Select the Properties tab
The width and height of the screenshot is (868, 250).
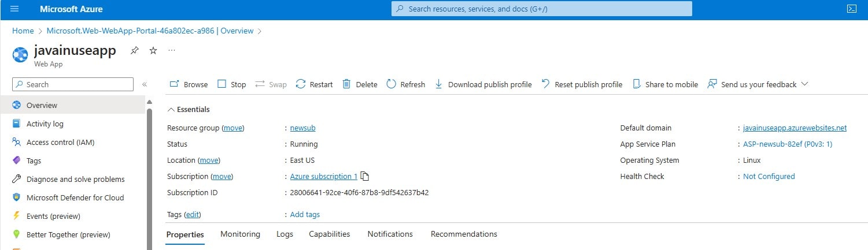[x=185, y=234]
